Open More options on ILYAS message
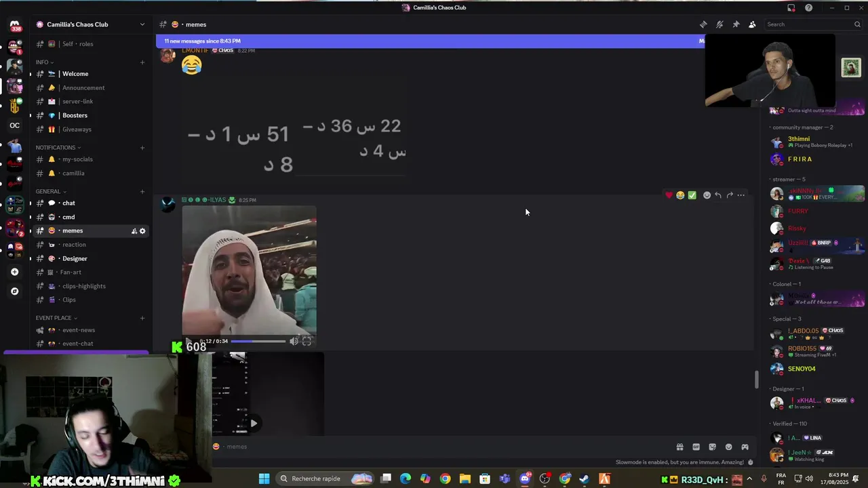The image size is (868, 488). pyautogui.click(x=741, y=195)
